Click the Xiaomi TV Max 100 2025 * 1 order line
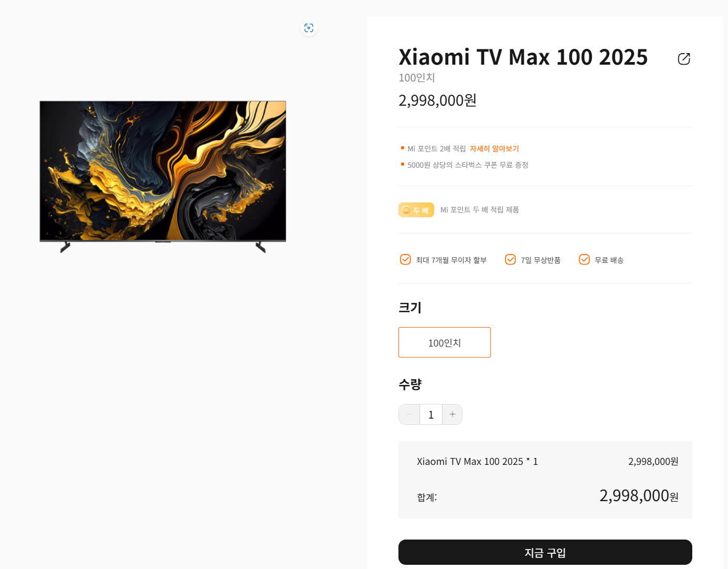The image size is (728, 569). (477, 462)
